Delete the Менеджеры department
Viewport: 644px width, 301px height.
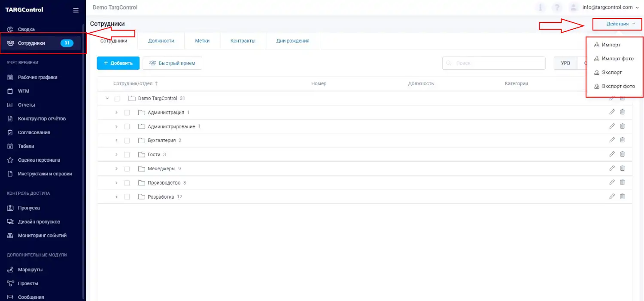(622, 169)
